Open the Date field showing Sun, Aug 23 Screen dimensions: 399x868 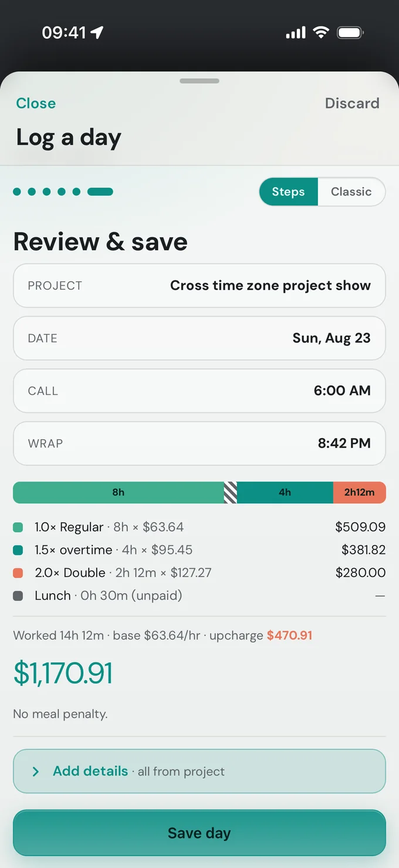click(x=199, y=338)
